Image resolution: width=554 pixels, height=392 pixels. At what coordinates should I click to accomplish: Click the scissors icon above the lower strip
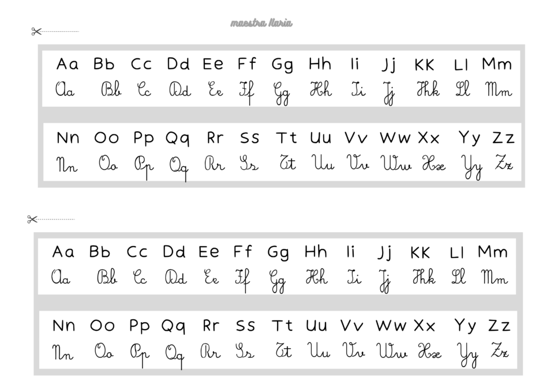pyautogui.click(x=32, y=219)
